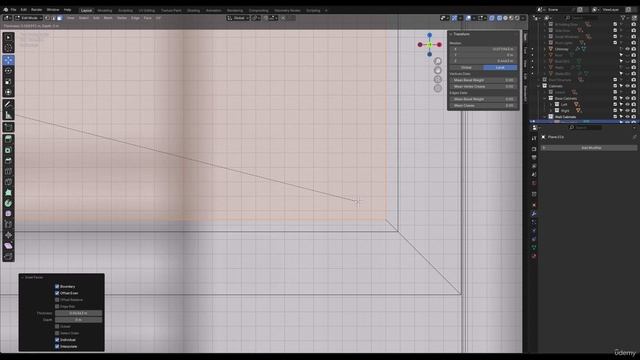Switch to the Modeling workspace tab
The width and height of the screenshot is (640, 360).
pyautogui.click(x=105, y=10)
